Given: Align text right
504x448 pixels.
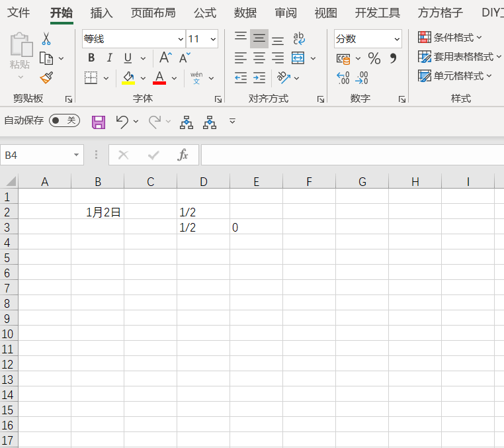Looking at the screenshot, I should tap(278, 58).
